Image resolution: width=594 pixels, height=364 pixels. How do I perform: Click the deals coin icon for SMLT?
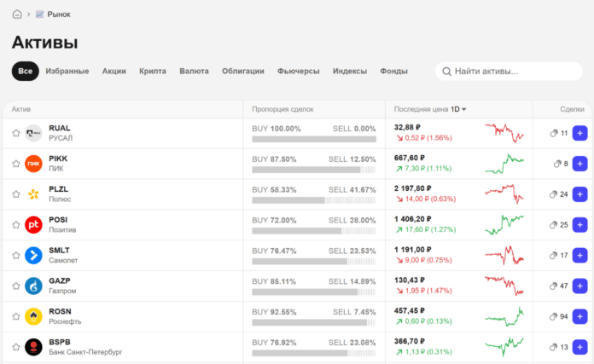[554, 256]
